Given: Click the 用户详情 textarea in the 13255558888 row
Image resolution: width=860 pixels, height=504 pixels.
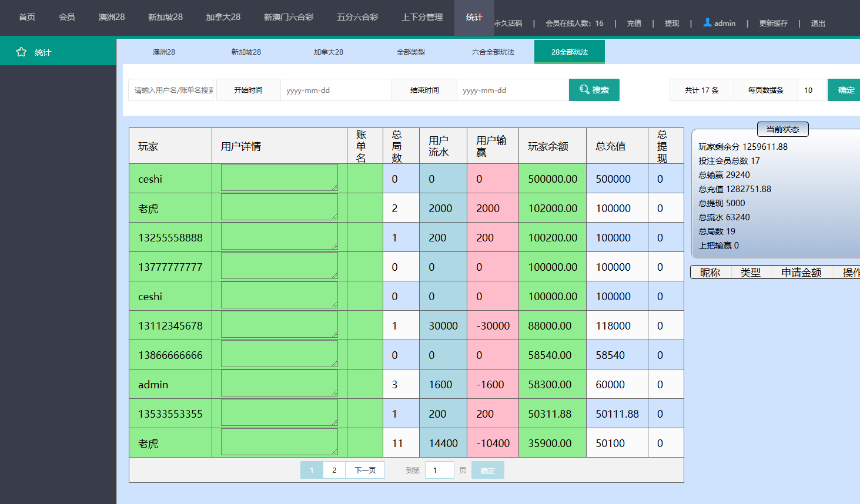Looking at the screenshot, I should click(x=279, y=236).
